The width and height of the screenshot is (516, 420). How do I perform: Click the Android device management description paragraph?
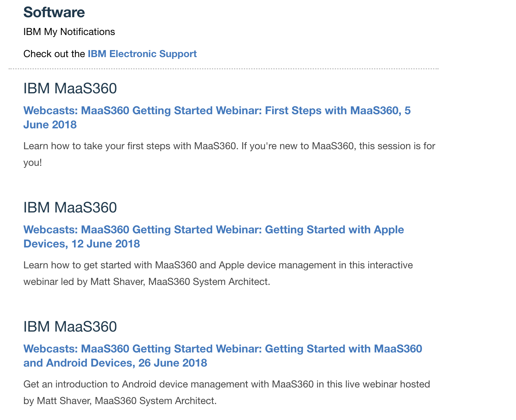(227, 392)
